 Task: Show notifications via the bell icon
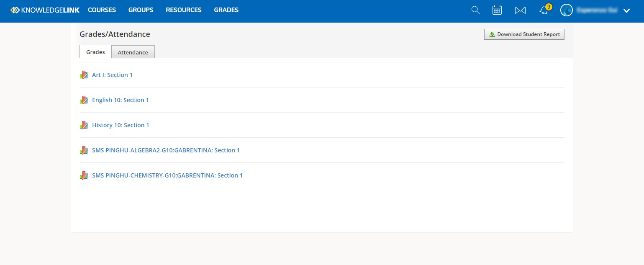(x=544, y=10)
